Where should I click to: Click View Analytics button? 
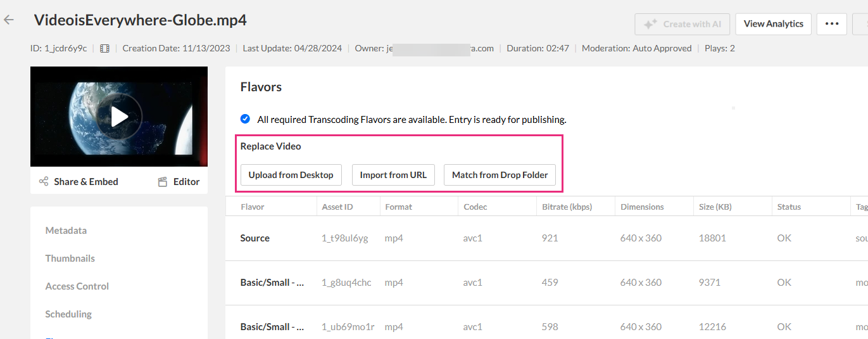pos(774,24)
